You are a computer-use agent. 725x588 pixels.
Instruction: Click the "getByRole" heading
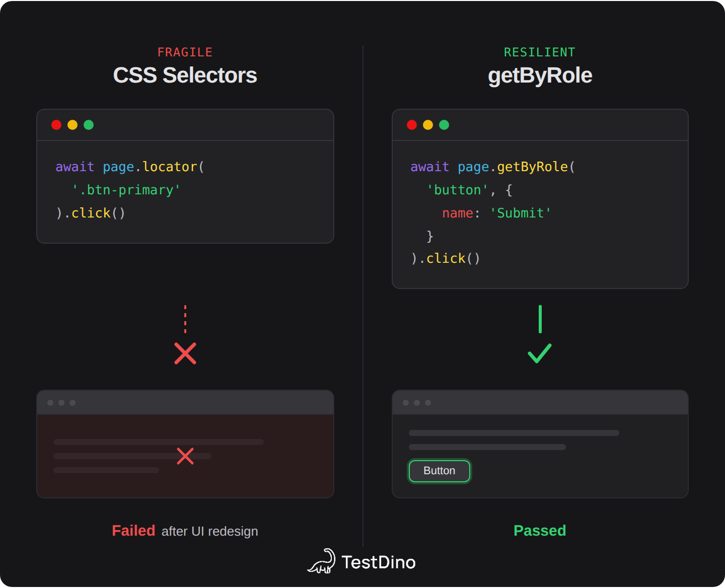pos(540,76)
